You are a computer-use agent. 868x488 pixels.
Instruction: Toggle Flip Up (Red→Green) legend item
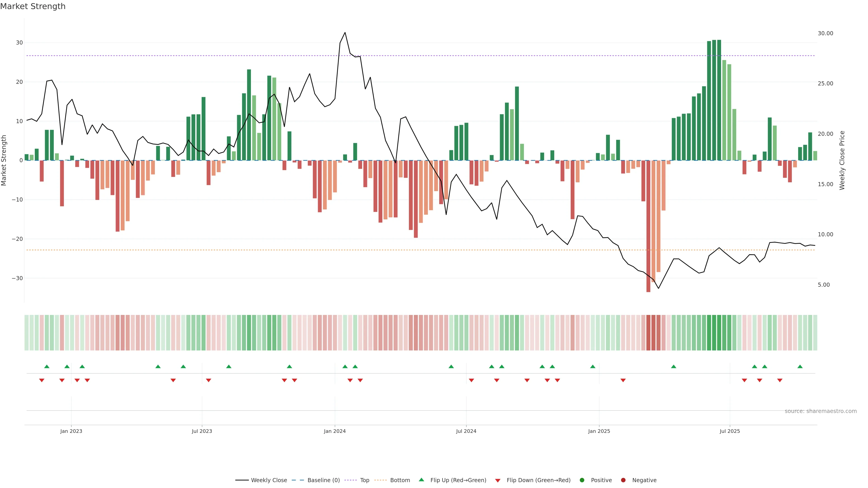point(458,480)
